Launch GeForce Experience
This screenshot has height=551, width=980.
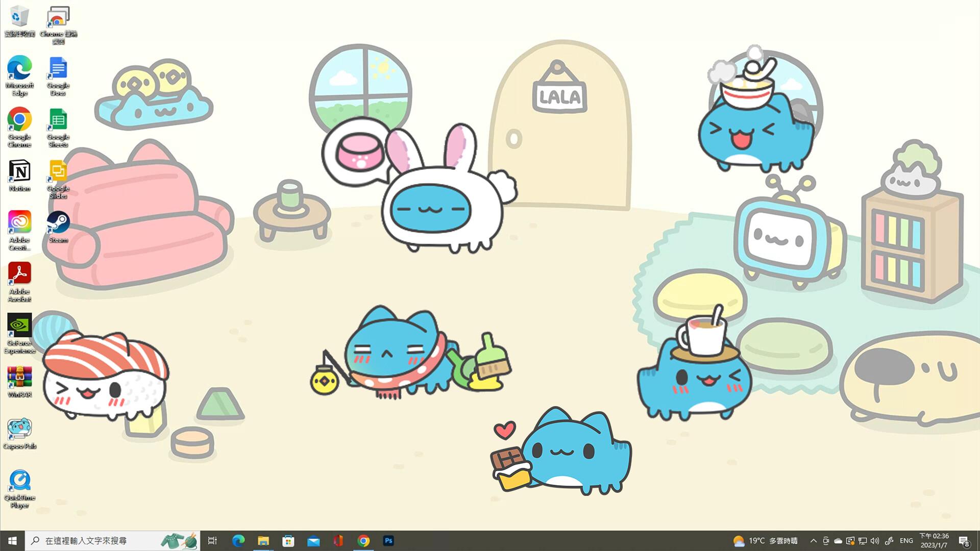19,325
